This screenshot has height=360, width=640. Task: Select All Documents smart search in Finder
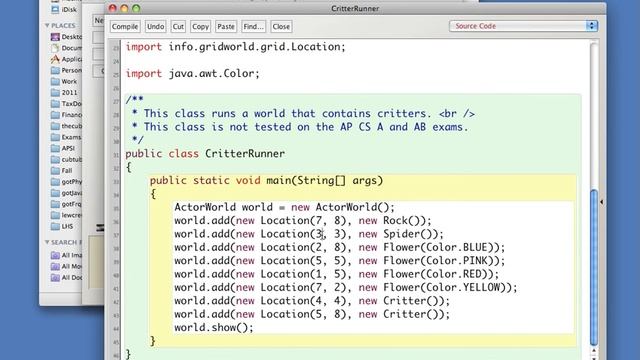click(x=66, y=278)
